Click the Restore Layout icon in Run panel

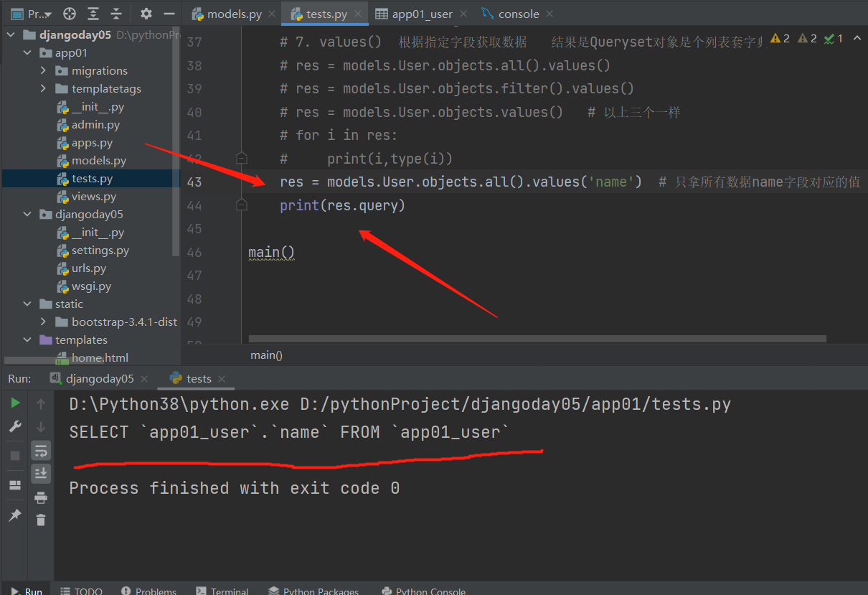click(x=15, y=485)
